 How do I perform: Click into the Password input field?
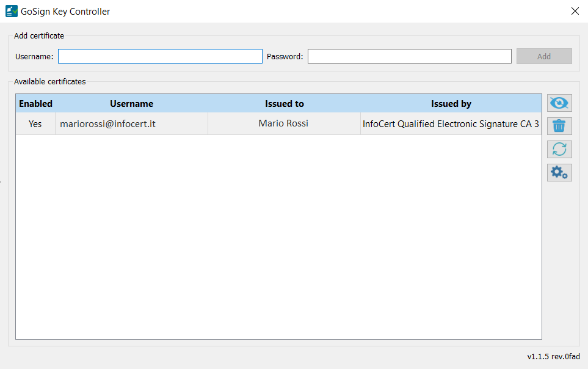click(409, 56)
